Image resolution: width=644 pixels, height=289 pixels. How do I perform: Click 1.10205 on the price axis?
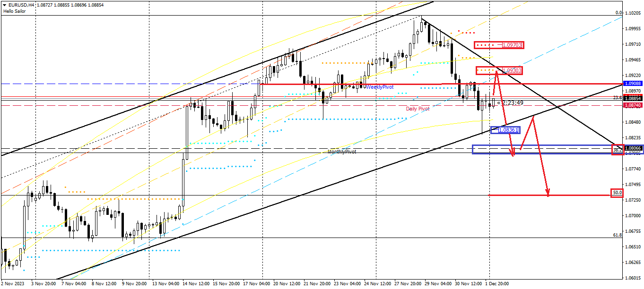[633, 13]
